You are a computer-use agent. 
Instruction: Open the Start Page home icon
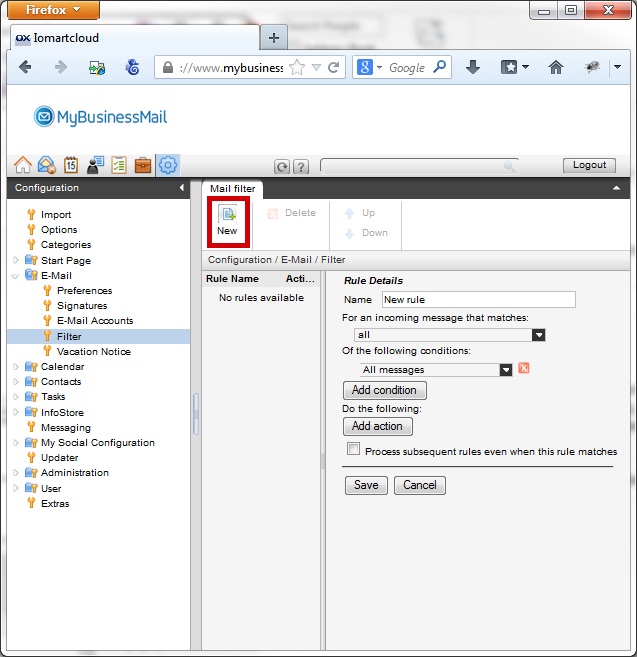[x=22, y=165]
